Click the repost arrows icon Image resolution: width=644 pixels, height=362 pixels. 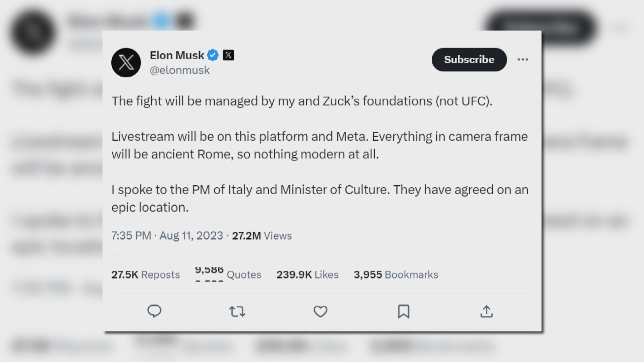237,311
